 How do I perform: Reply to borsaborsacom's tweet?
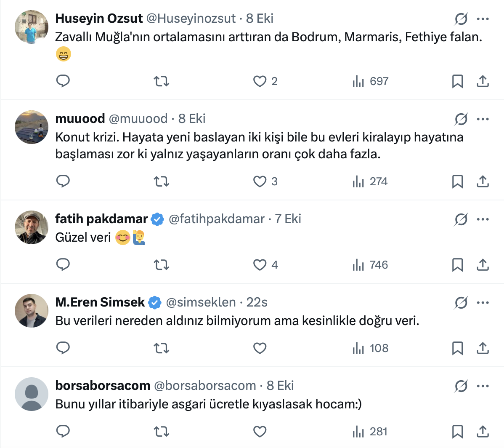(x=63, y=431)
